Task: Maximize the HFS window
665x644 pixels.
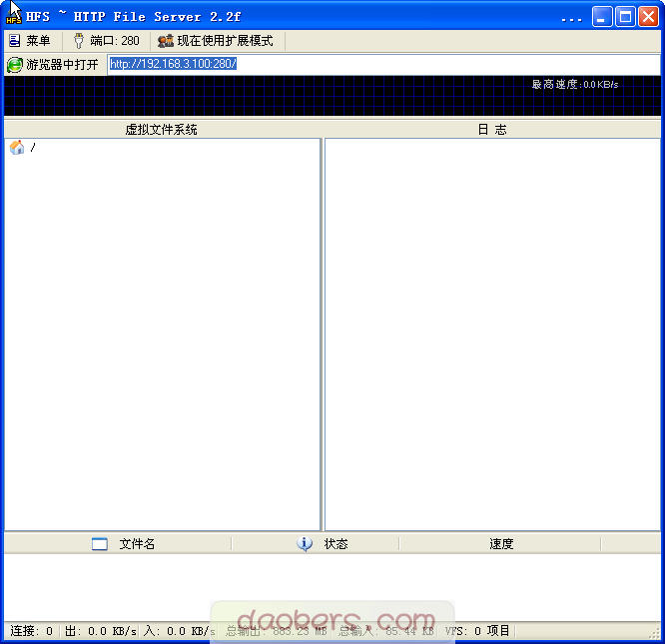Action: [x=625, y=17]
